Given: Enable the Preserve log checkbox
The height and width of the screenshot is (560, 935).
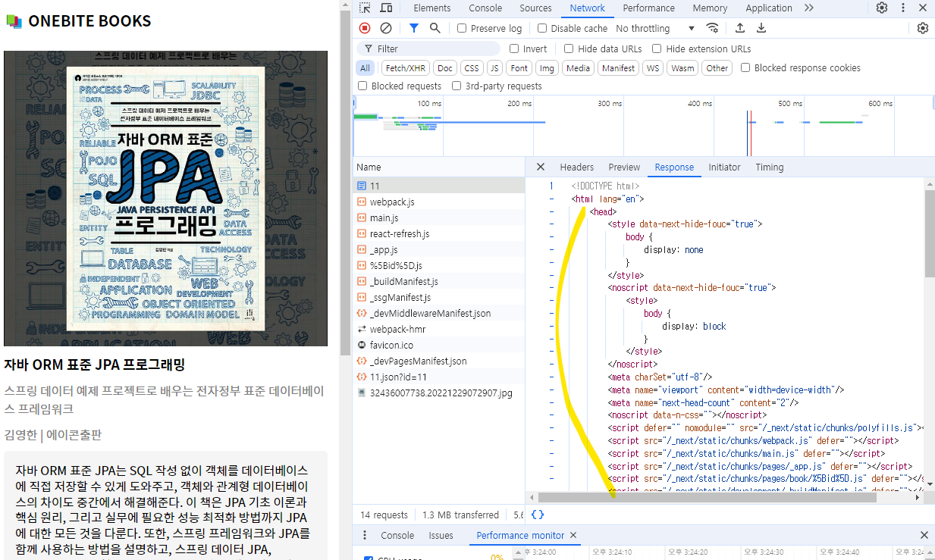Looking at the screenshot, I should [x=462, y=28].
